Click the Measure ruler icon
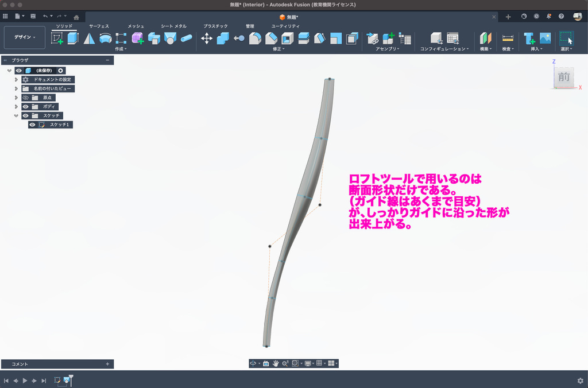Screen dimensions: 588x388 [508, 38]
